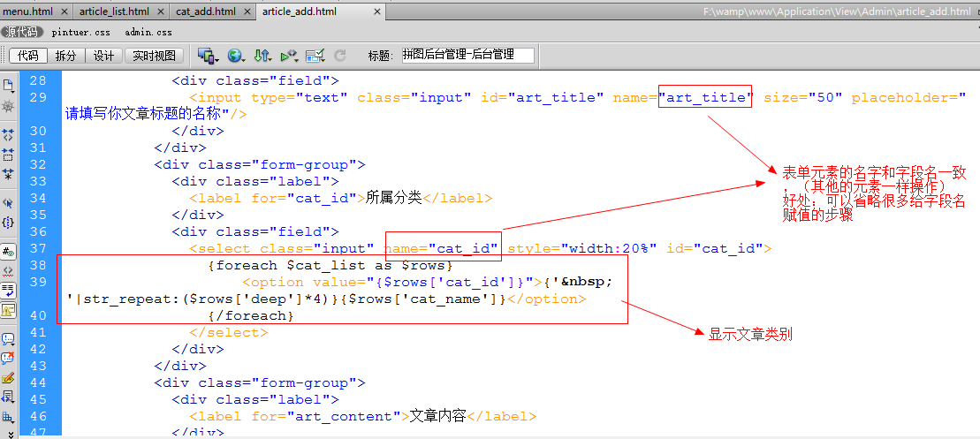This screenshot has height=439, width=980.
Task: Click the greyed-out Refresh icon
Action: pyautogui.click(x=340, y=56)
